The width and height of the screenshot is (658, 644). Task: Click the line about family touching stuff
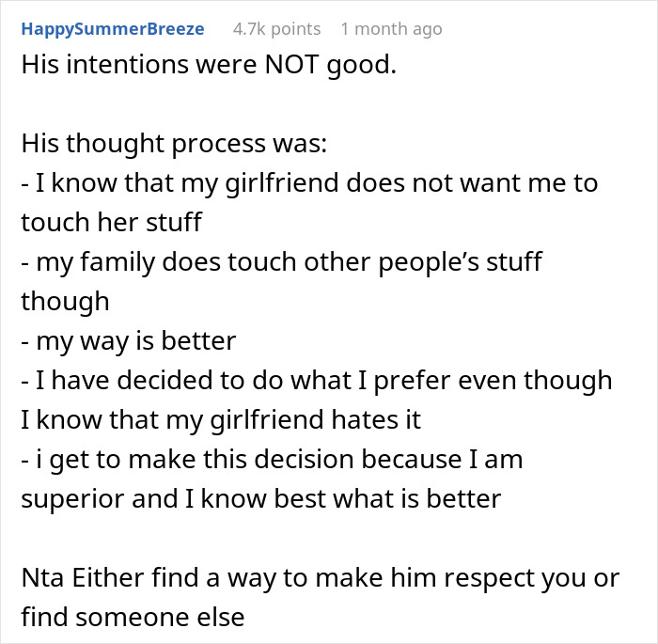[281, 261]
